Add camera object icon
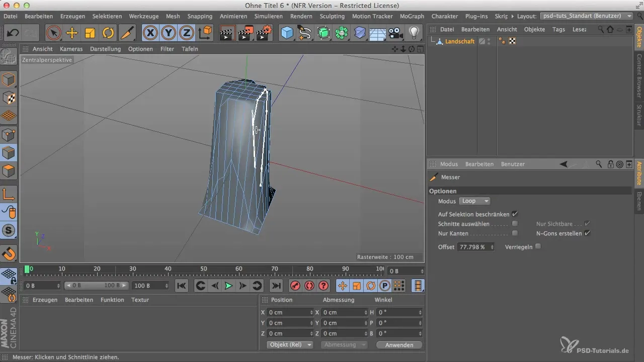This screenshot has height=362, width=644. [396, 33]
